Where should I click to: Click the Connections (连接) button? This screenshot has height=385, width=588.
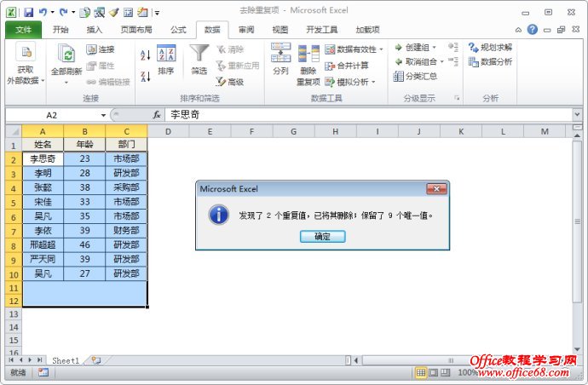pyautogui.click(x=100, y=49)
